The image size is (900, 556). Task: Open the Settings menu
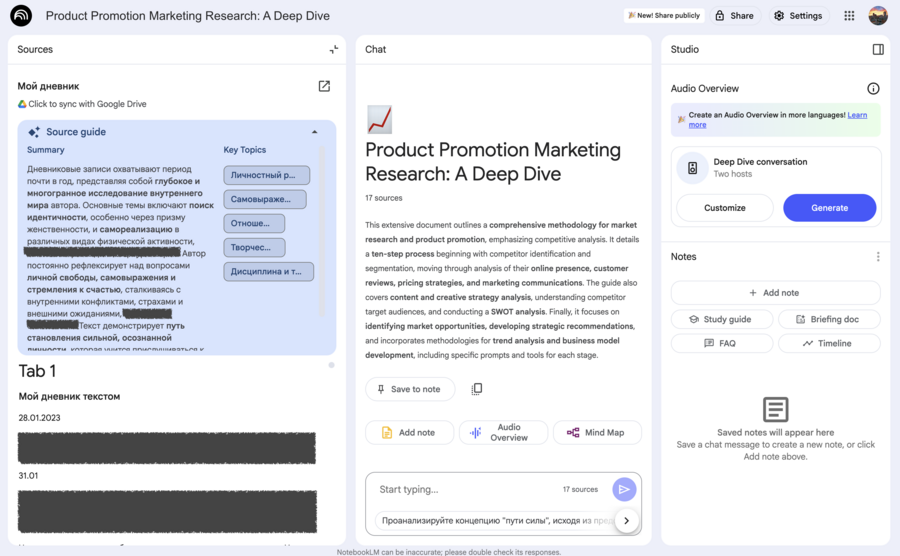(x=798, y=16)
